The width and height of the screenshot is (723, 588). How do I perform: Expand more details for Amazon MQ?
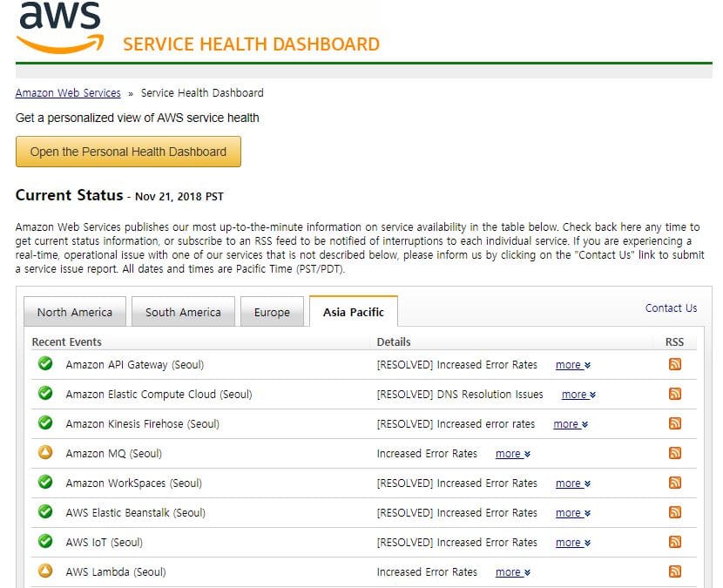(513, 454)
